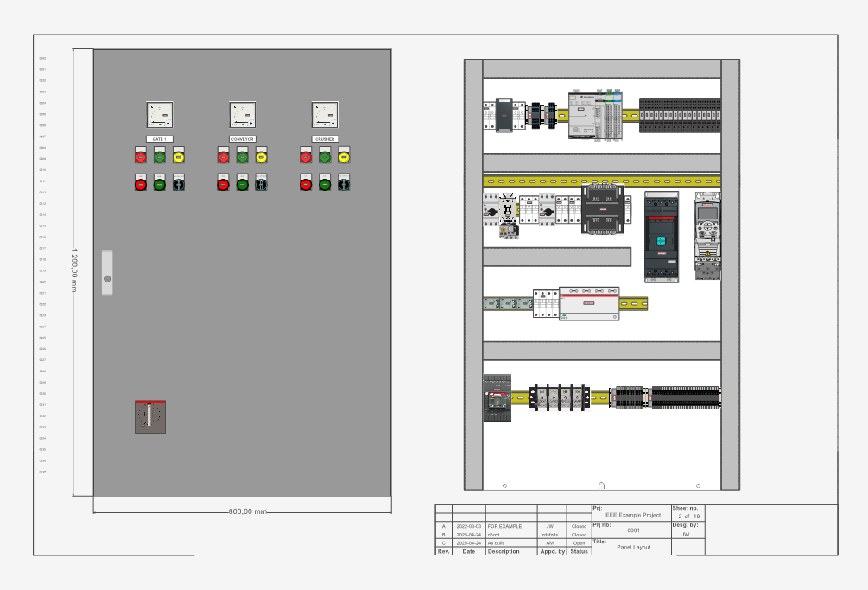Screen dimensions: 868x590
Task: Select GATE 1 yellow pilot light
Action: point(178,155)
